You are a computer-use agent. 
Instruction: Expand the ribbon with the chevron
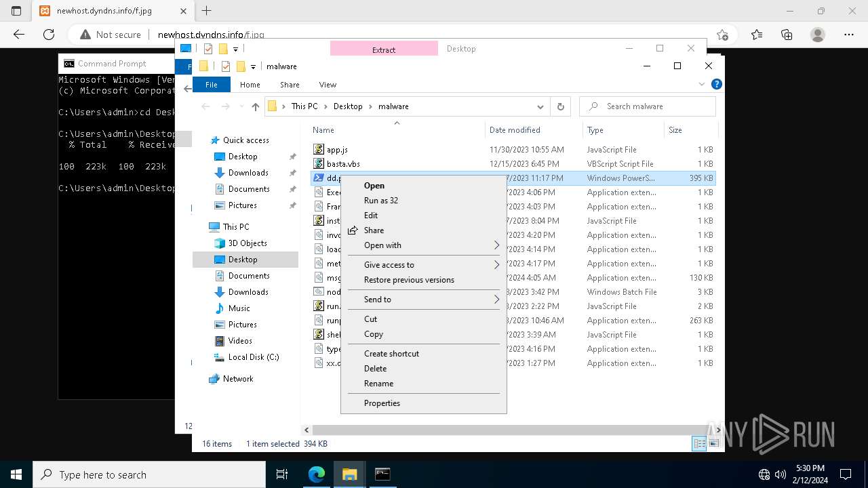[x=702, y=85]
